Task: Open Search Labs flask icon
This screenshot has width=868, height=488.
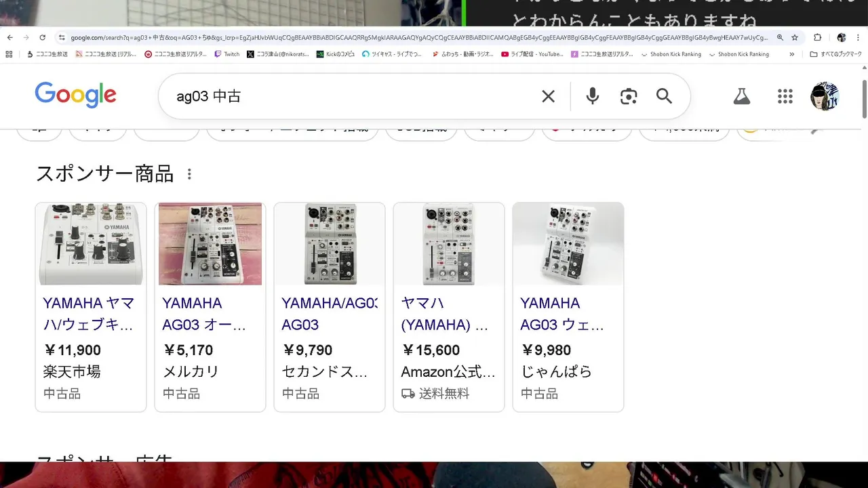Action: [x=742, y=96]
